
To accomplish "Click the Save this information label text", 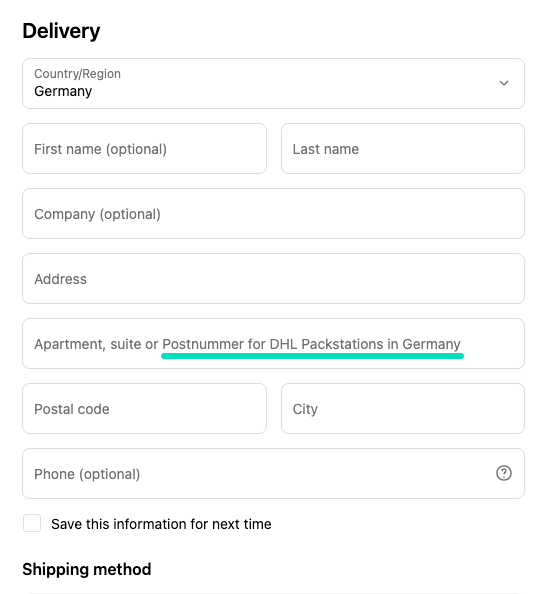I will [161, 524].
